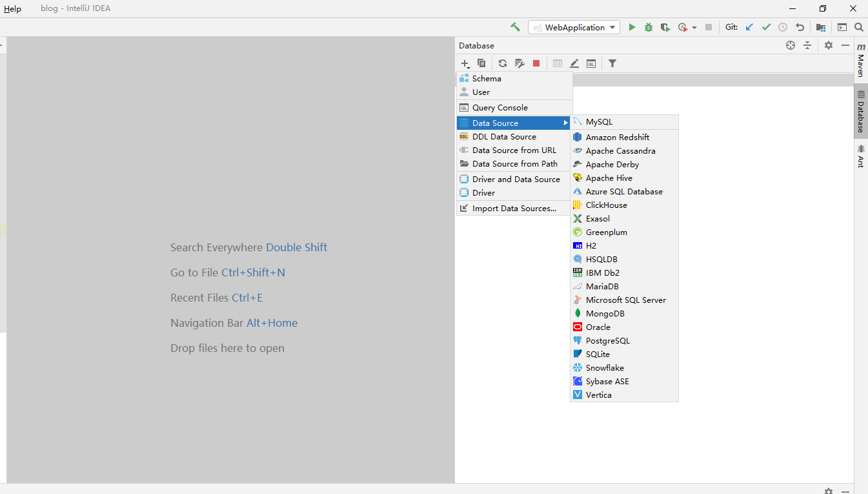Open the Ant side tab
The height and width of the screenshot is (494, 868).
pyautogui.click(x=861, y=156)
